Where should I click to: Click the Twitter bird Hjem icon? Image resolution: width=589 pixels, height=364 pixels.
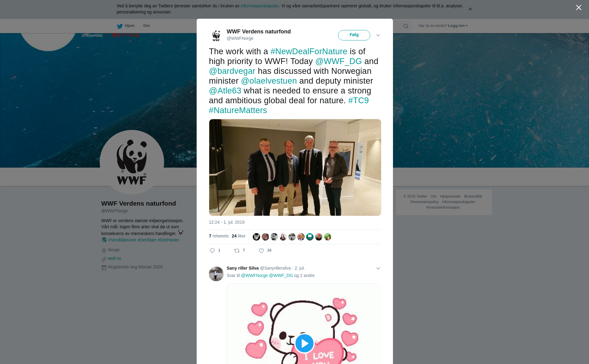(120, 26)
